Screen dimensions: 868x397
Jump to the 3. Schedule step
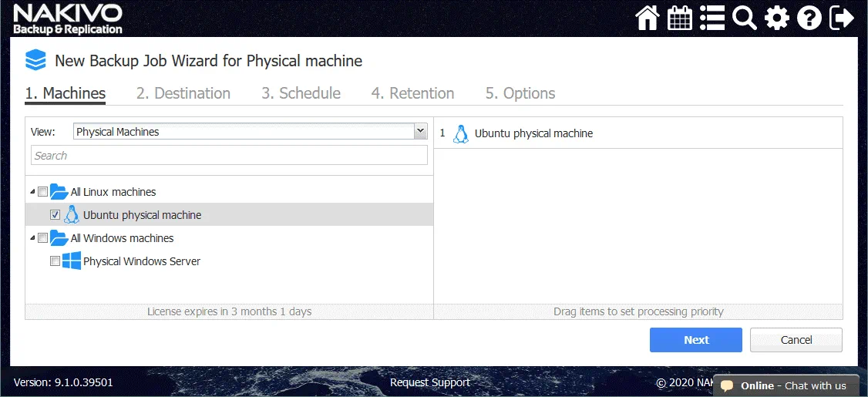click(x=301, y=93)
